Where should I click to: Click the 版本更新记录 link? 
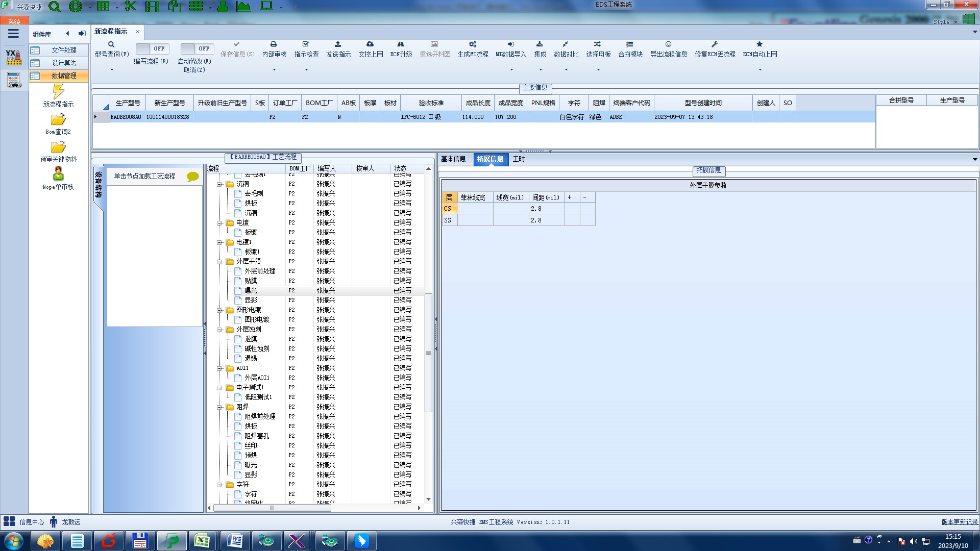tap(959, 522)
